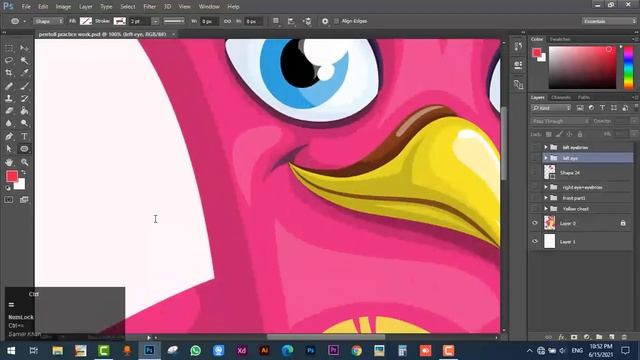Open the Pass Through blend dropdown

click(560, 121)
